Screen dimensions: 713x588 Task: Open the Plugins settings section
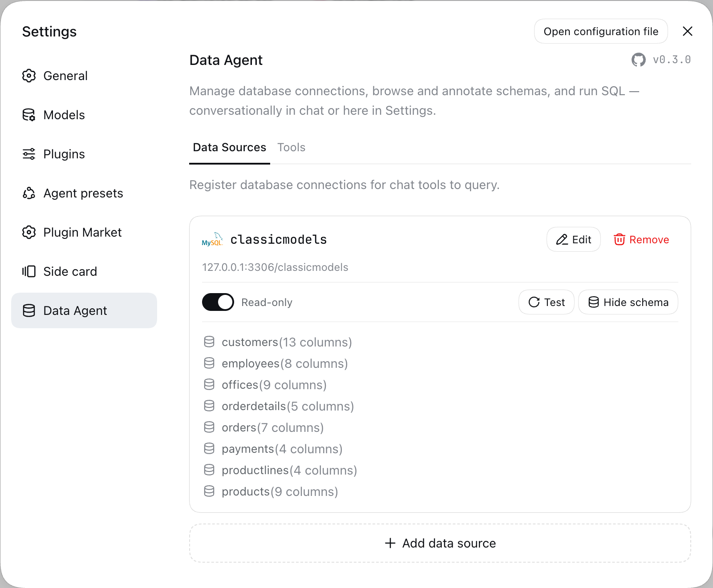point(84,154)
